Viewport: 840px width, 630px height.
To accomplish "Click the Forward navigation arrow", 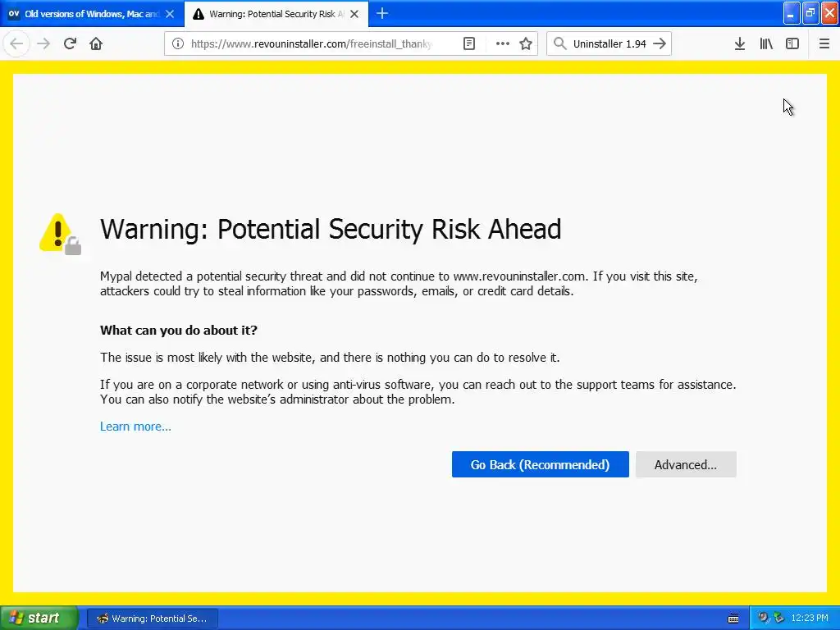I will pos(43,43).
